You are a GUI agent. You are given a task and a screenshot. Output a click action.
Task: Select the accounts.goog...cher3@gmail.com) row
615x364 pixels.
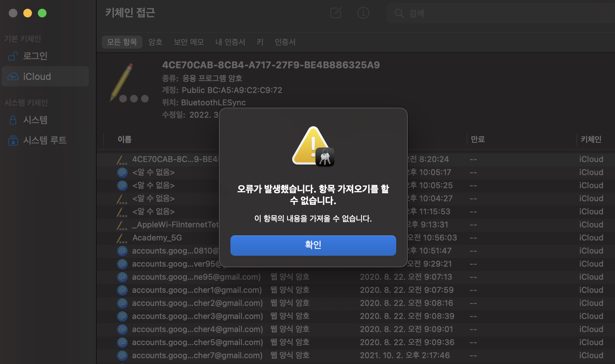(x=355, y=316)
